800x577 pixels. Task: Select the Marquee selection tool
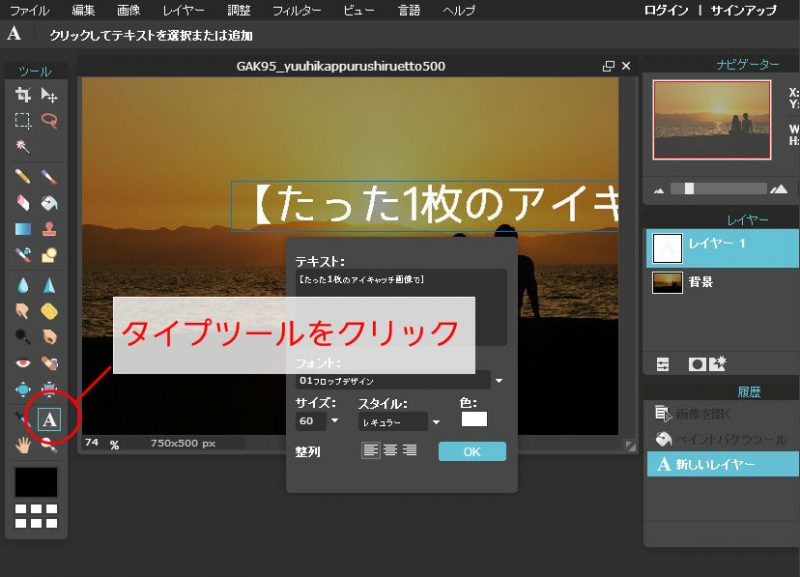point(23,120)
